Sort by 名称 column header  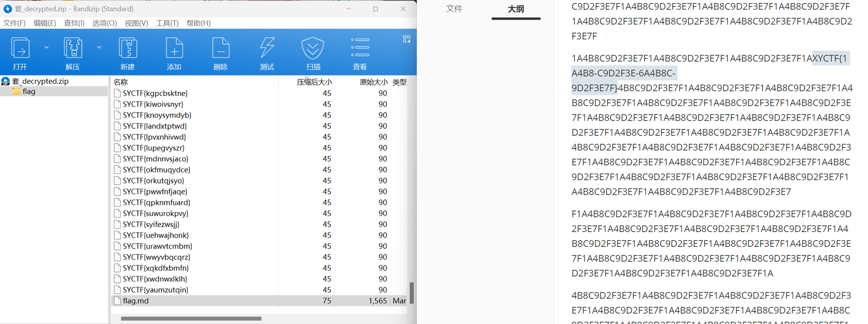120,82
